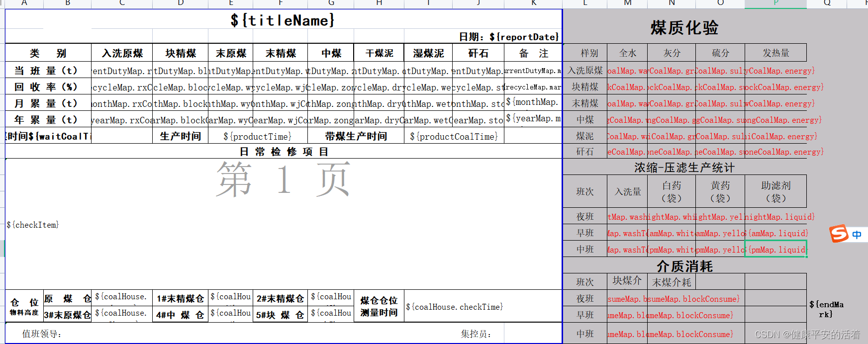Image resolution: width=868 pixels, height=344 pixels.
Task: Select the 日期: ${reportDate} cell
Action: click(x=508, y=37)
